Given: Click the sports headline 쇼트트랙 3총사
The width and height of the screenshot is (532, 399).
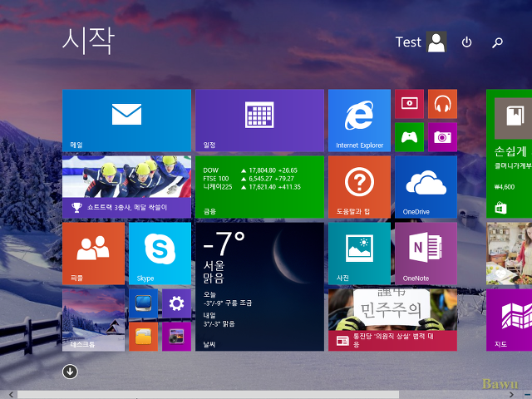Looking at the screenshot, I should click(x=127, y=207).
